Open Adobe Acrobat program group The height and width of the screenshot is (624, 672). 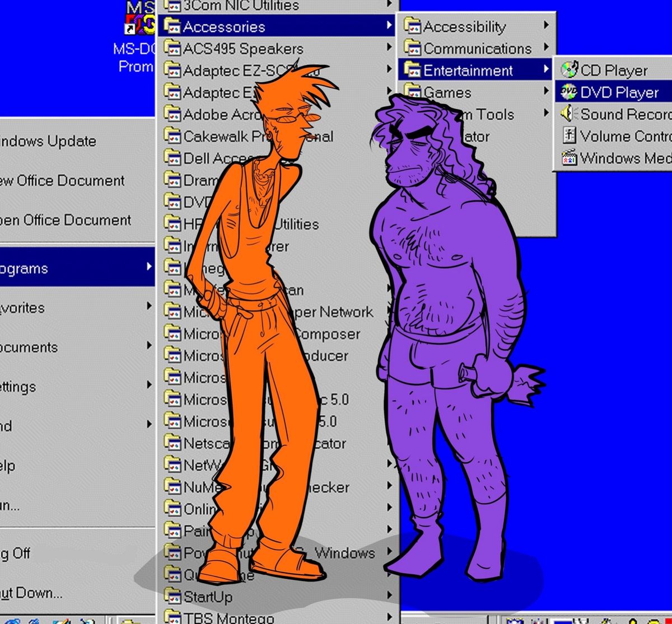click(x=277, y=114)
